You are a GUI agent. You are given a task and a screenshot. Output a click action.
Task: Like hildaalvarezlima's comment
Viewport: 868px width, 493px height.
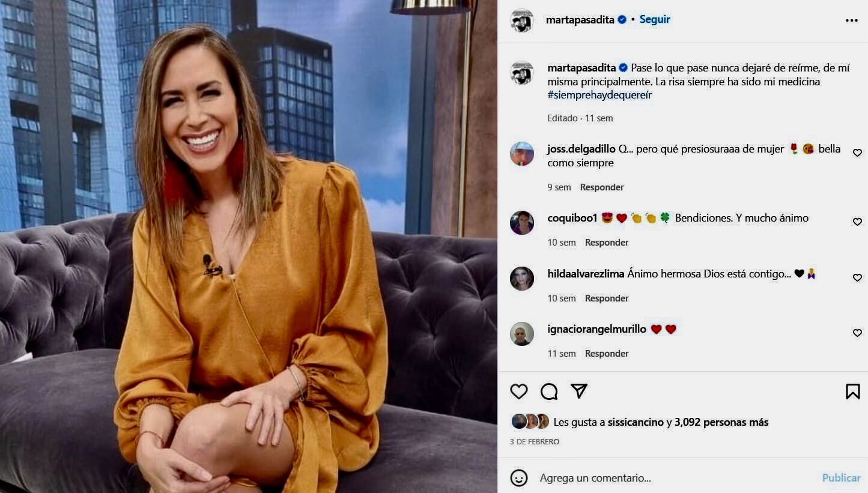pyautogui.click(x=858, y=278)
